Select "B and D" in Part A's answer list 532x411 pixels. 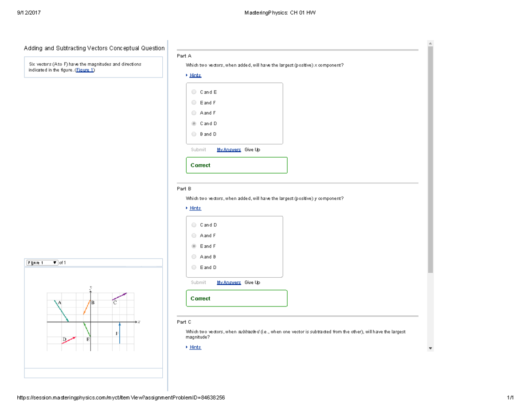pos(194,134)
